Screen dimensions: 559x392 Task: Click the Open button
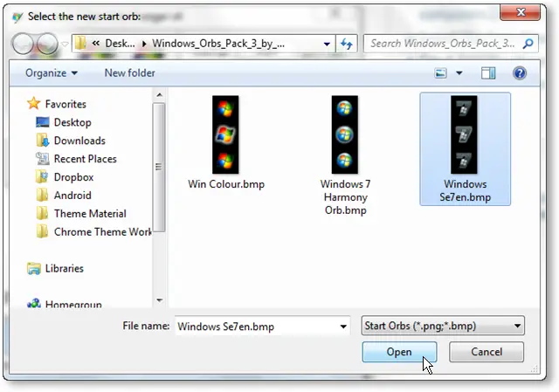click(399, 352)
